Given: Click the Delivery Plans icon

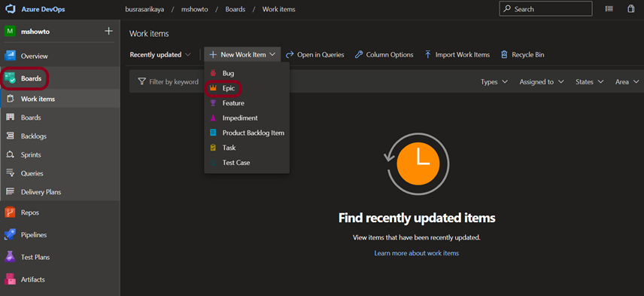Looking at the screenshot, I should click(x=11, y=192).
